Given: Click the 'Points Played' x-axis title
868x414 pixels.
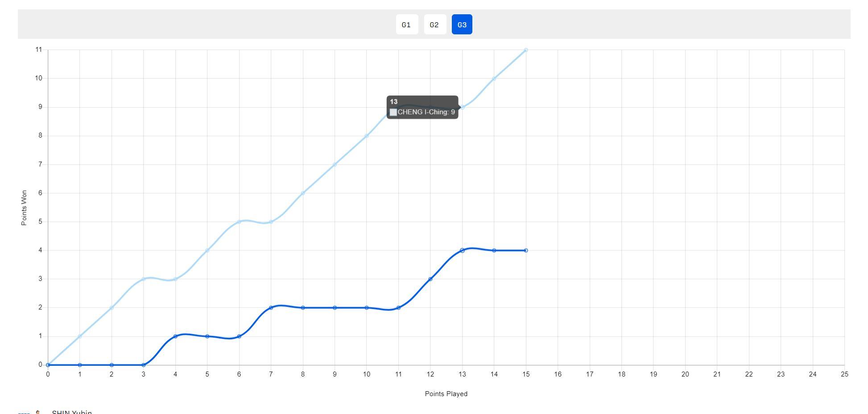Looking at the screenshot, I should [446, 393].
